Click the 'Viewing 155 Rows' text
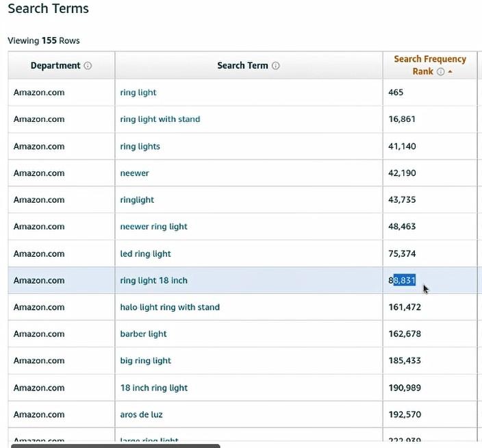Viewport: 482px width, 448px height. click(x=44, y=40)
